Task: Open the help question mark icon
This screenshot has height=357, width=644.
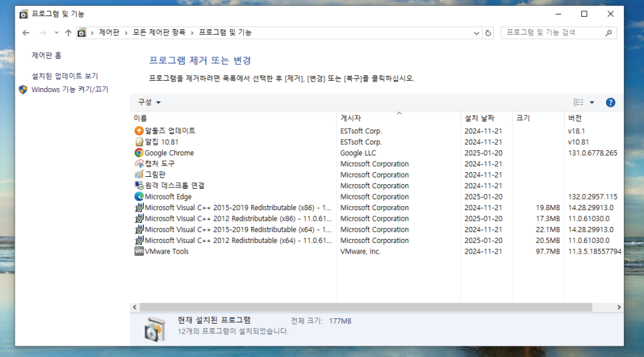Action: [610, 102]
